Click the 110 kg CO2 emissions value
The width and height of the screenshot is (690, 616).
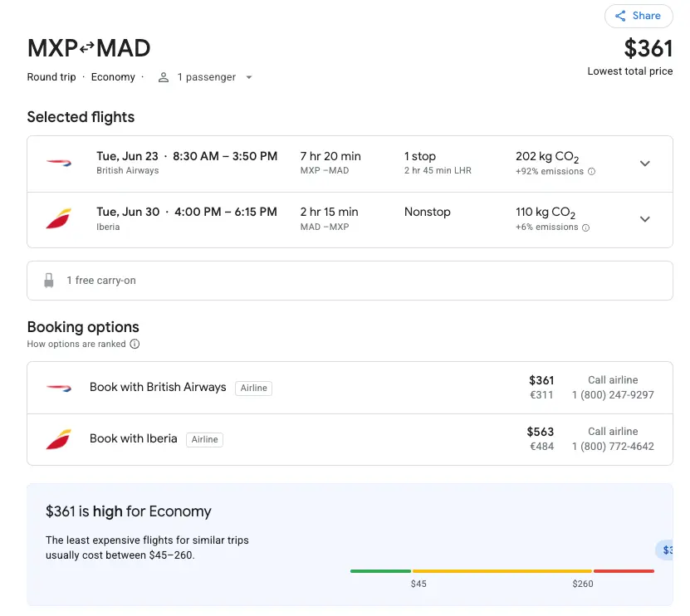(x=546, y=213)
